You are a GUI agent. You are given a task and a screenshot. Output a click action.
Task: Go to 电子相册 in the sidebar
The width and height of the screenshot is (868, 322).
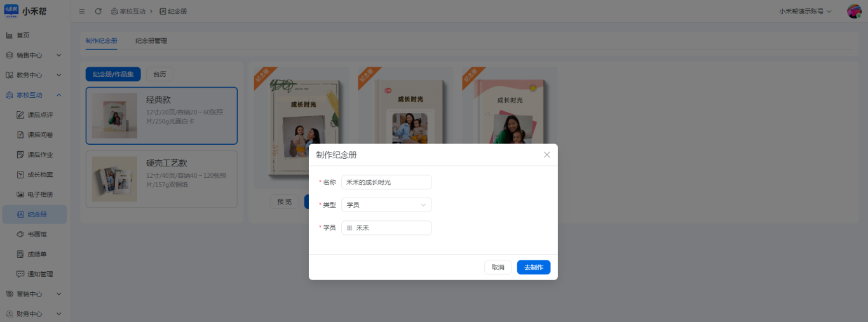[39, 194]
